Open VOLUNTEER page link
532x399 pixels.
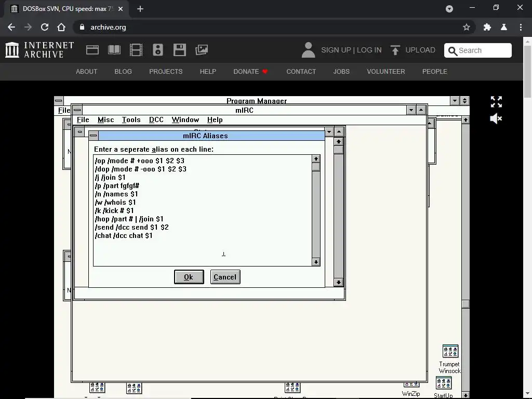[x=386, y=72]
